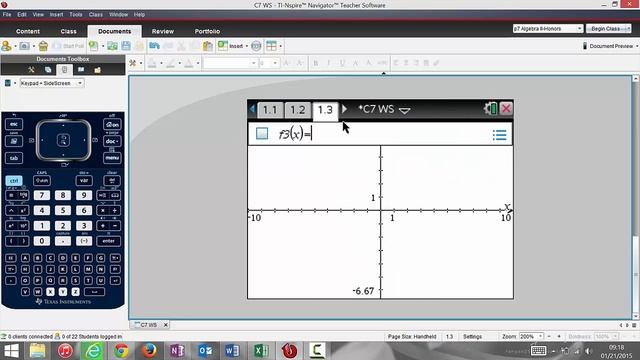Screen dimensions: 640x360
Task: Open Document Tools wrench icon in toolbox
Action: (x=31, y=70)
